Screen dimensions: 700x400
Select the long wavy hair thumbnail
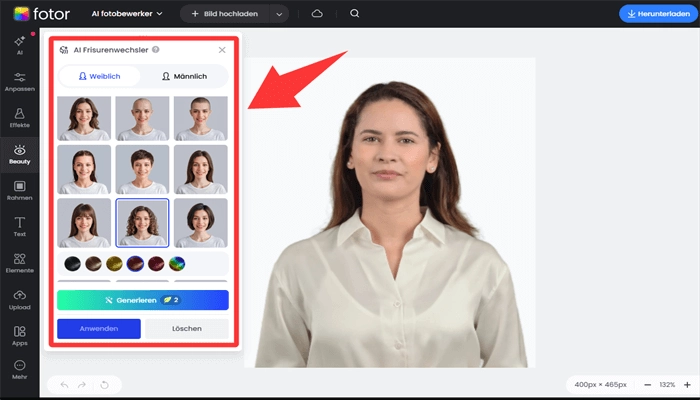tap(84, 118)
